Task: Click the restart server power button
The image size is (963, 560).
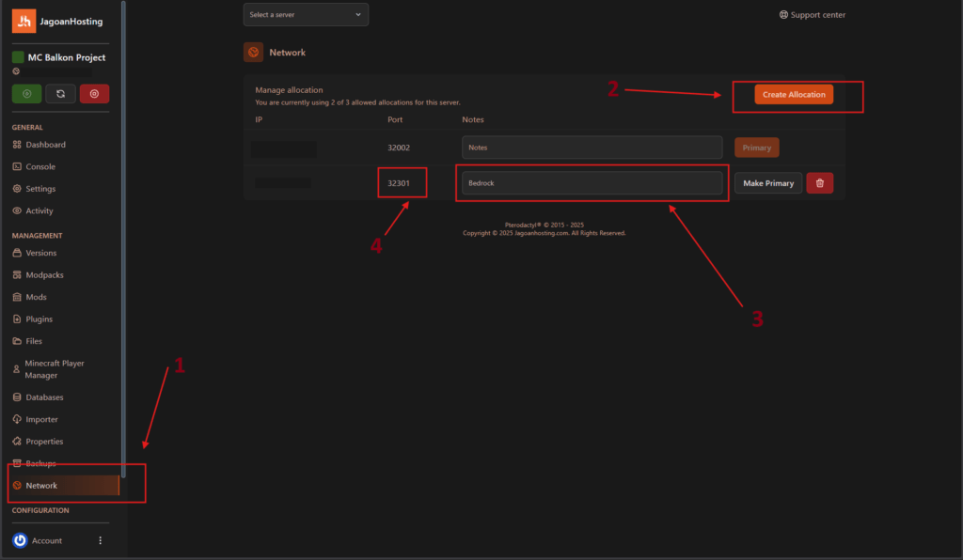Action: pos(60,93)
